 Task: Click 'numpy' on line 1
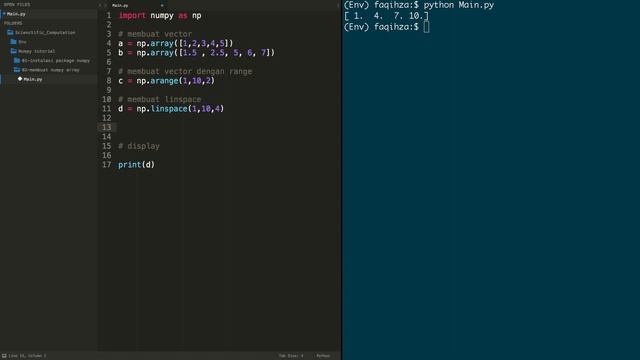(x=162, y=16)
